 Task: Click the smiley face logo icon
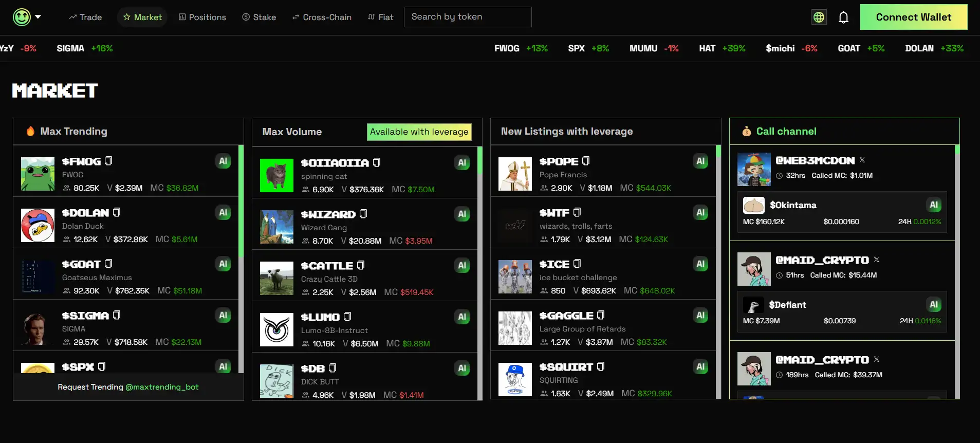(22, 17)
